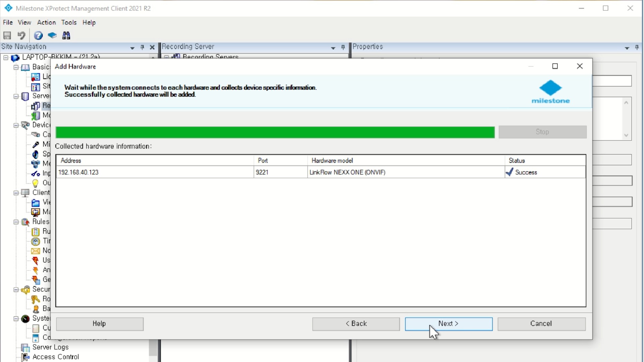Select Server Logs in the tree
The height and width of the screenshot is (362, 644).
pyautogui.click(x=50, y=348)
